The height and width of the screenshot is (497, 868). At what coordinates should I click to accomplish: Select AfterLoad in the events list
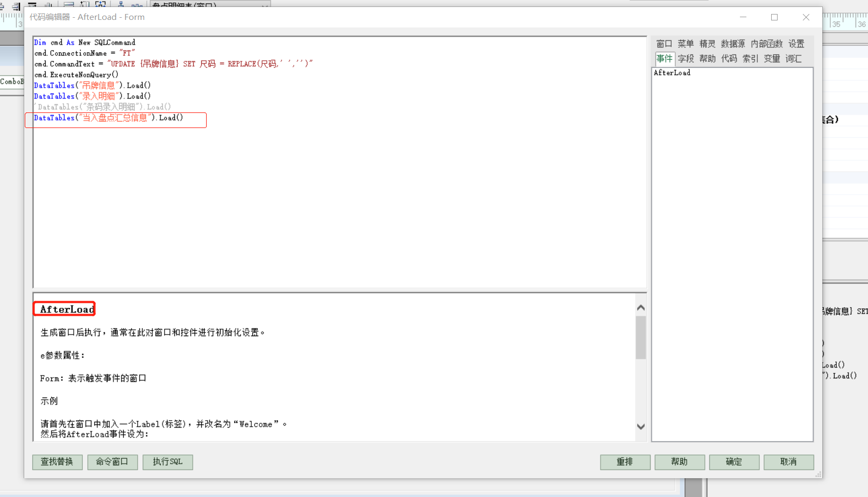(672, 73)
